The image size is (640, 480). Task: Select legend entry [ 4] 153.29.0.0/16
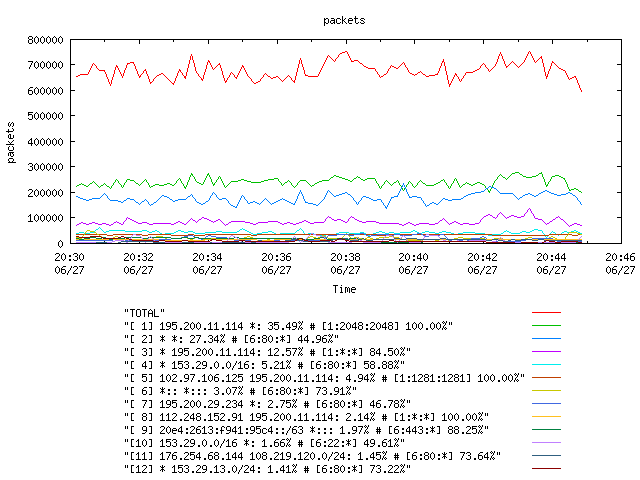pyautogui.click(x=264, y=365)
